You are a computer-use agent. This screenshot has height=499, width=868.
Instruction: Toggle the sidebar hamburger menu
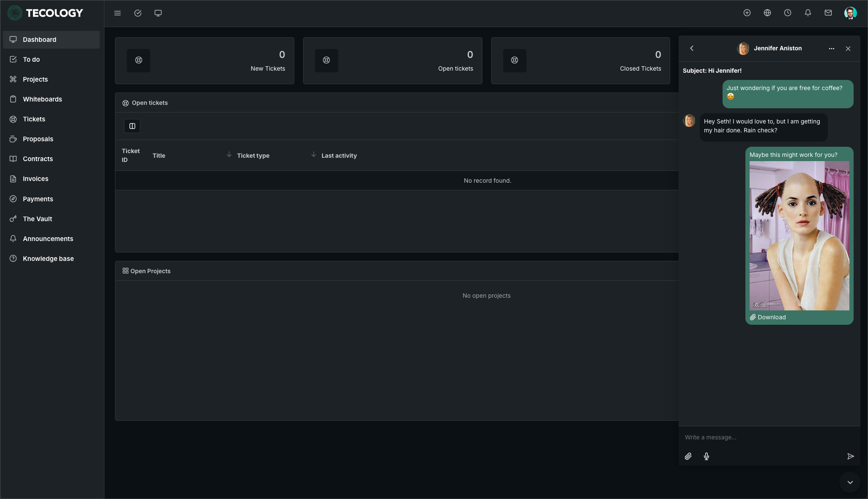coord(118,13)
